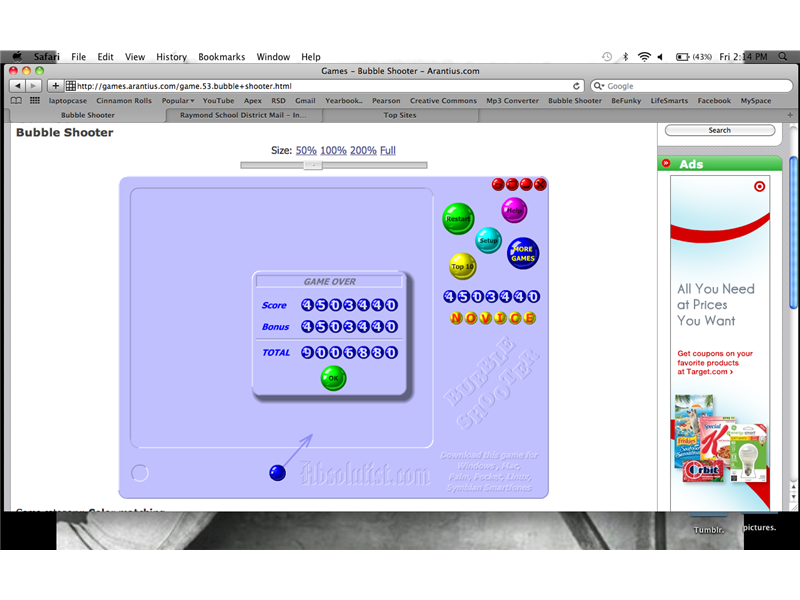The height and width of the screenshot is (600, 800).
Task: Open the Cinnamon Rolls bookmark
Action: (124, 101)
